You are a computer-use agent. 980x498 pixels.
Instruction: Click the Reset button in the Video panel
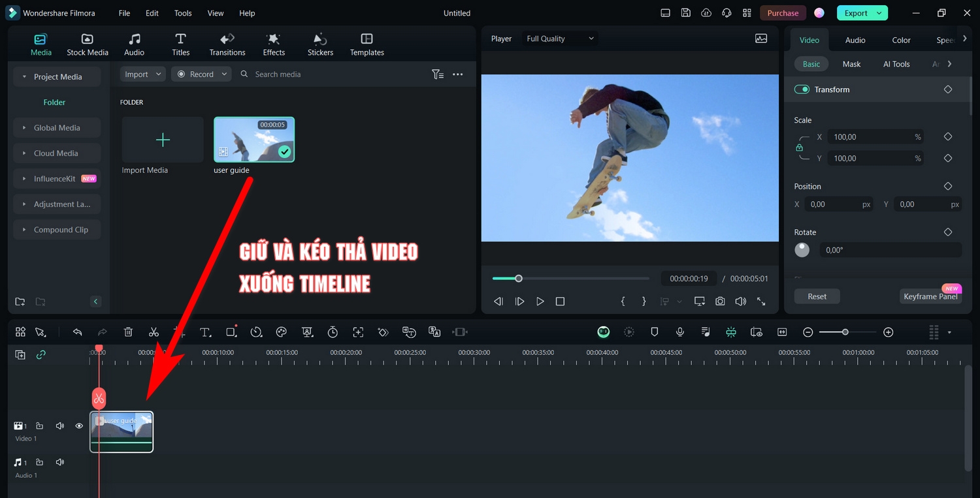point(817,296)
